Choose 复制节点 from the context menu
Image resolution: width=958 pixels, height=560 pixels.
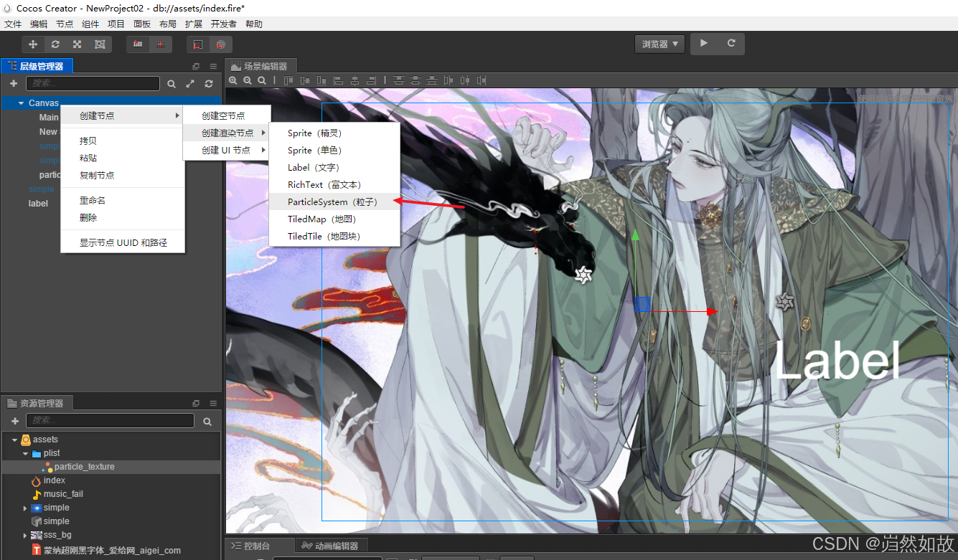click(x=123, y=175)
